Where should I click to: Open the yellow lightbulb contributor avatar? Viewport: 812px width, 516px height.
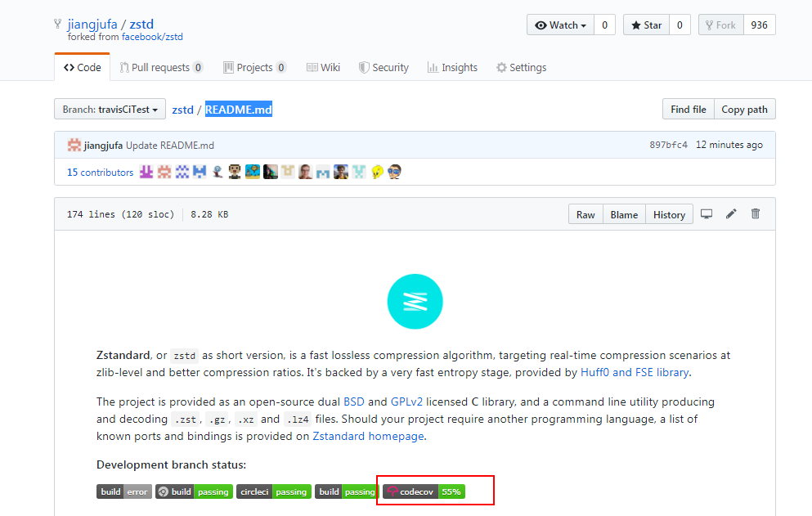pyautogui.click(x=377, y=172)
